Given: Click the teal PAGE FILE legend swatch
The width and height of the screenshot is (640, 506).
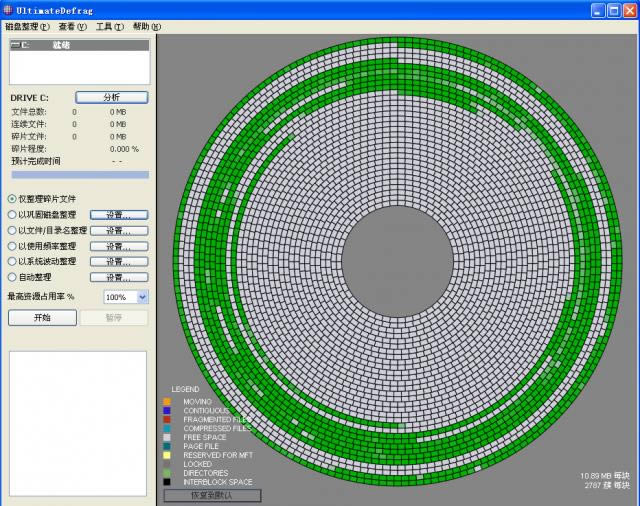Looking at the screenshot, I should 167,446.
